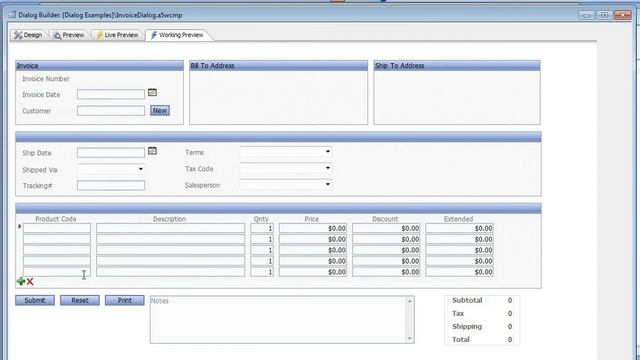This screenshot has width=640, height=360.
Task: Click the red X delete-row icon
Action: point(30,282)
